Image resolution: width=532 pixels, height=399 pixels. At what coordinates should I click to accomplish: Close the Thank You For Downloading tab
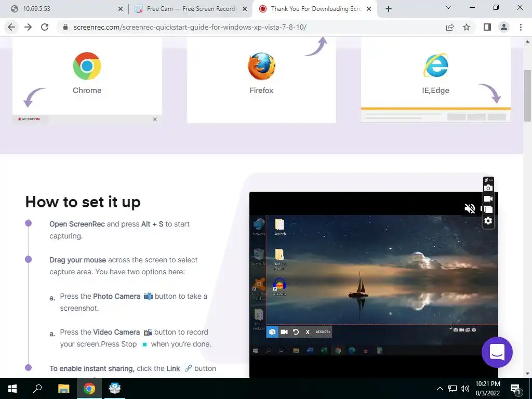click(369, 9)
